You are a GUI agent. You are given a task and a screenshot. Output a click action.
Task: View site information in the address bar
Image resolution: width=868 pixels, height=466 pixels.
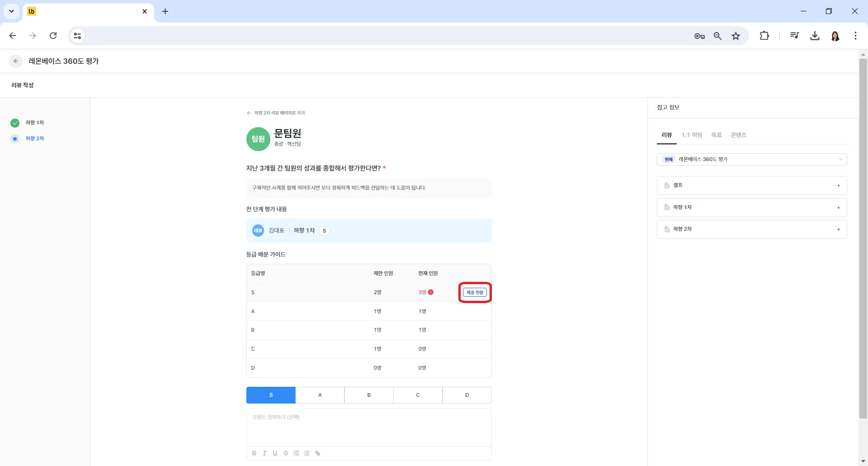click(x=78, y=36)
